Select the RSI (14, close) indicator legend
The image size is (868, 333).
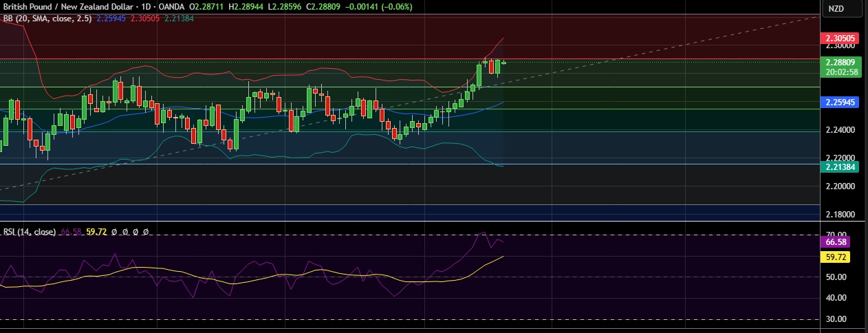point(29,233)
